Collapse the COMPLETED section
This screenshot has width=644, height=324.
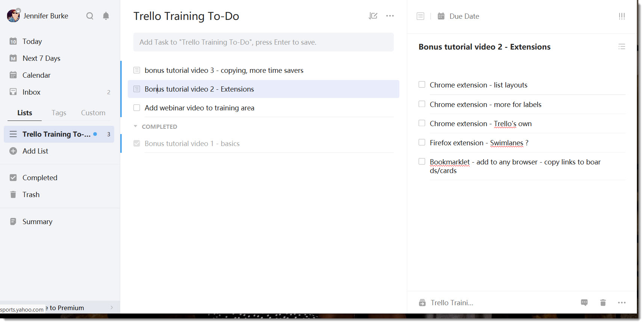tap(136, 127)
